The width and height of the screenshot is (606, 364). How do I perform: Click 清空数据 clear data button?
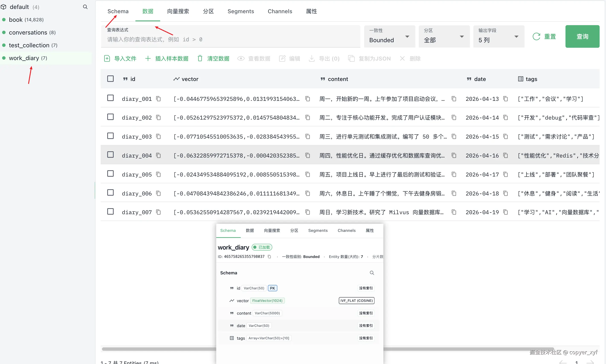click(213, 58)
